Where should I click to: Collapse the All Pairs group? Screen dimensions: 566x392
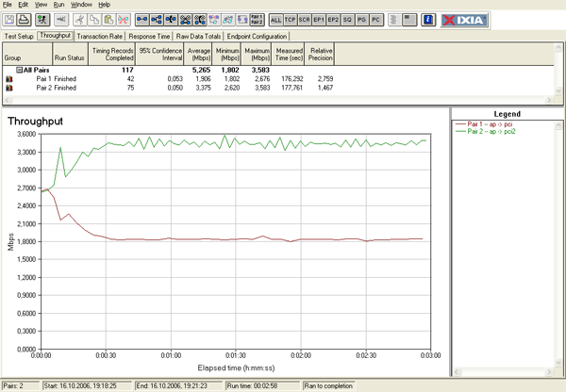[x=20, y=70]
